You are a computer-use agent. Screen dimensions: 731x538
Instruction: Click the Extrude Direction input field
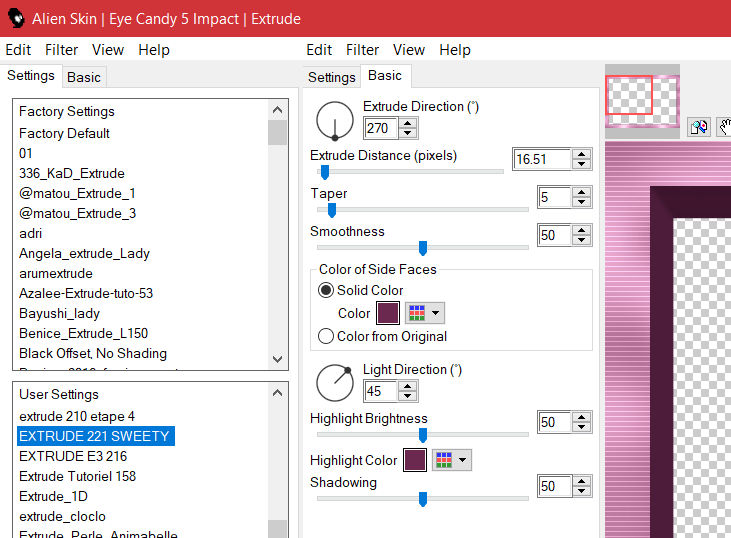click(x=380, y=128)
